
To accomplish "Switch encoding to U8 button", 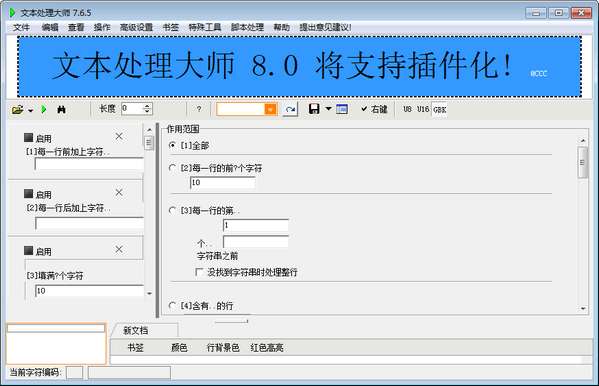I will (x=407, y=109).
